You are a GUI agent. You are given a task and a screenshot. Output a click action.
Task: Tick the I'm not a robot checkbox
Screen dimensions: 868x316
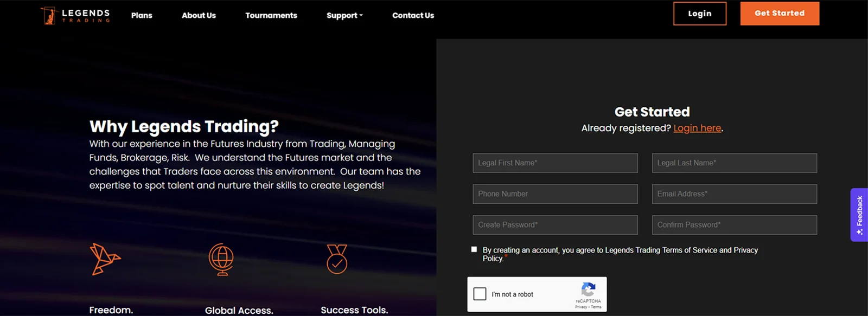[x=480, y=294]
